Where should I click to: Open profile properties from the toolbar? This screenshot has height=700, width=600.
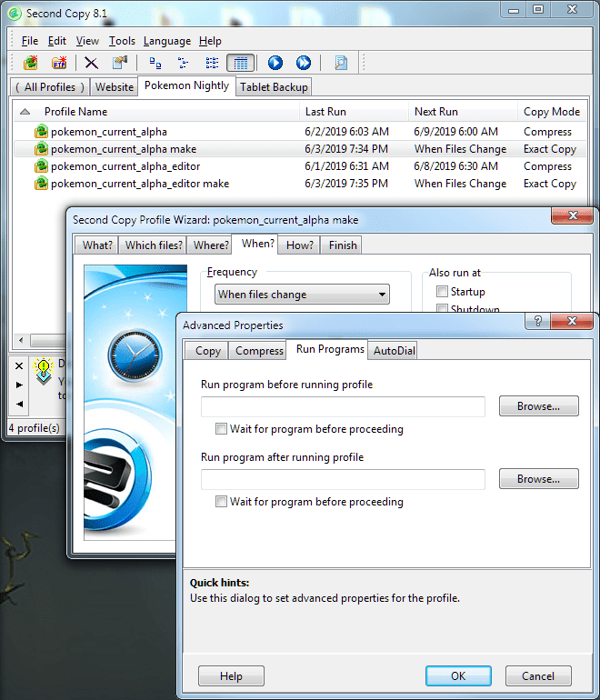point(119,63)
